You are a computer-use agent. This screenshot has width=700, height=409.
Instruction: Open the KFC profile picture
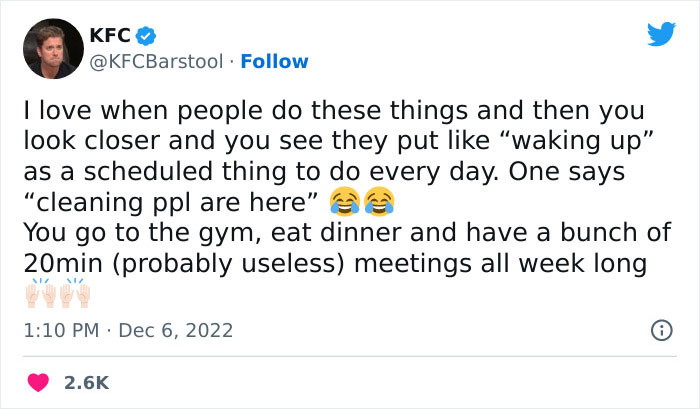point(52,49)
